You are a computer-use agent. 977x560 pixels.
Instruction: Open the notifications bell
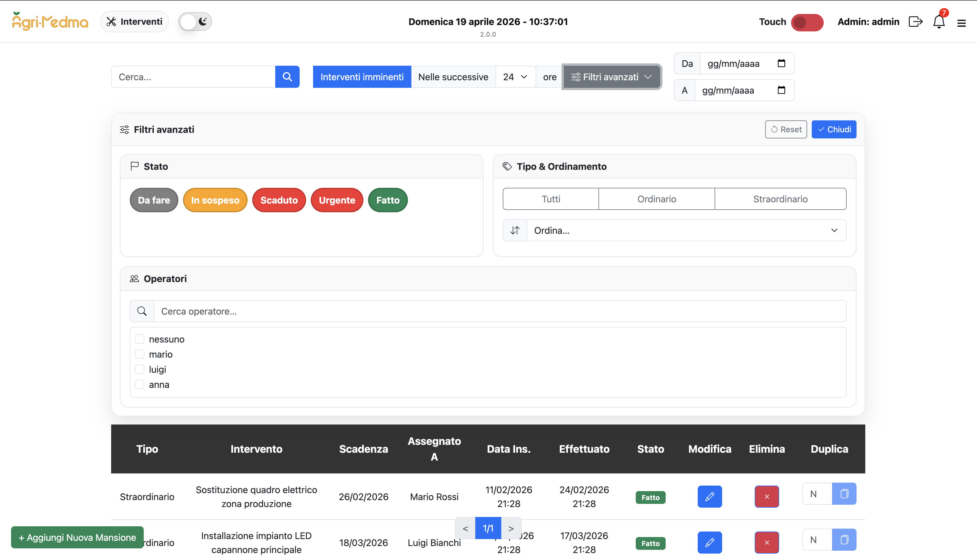939,22
